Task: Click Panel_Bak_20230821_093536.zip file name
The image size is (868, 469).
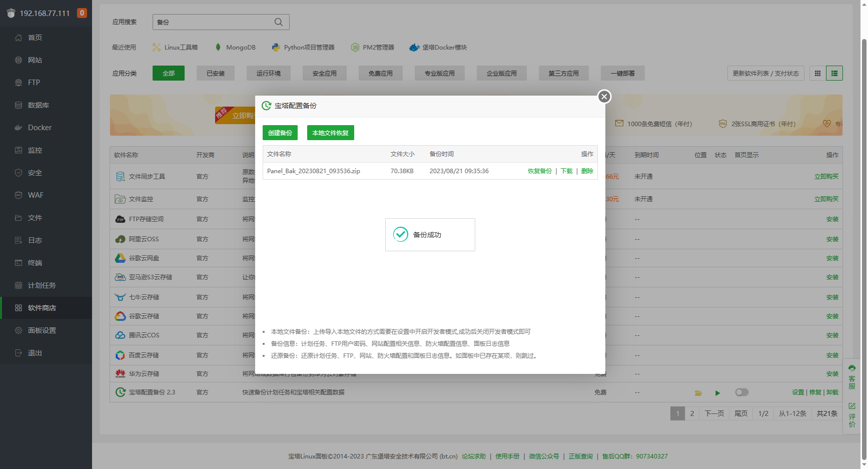Action: 314,171
